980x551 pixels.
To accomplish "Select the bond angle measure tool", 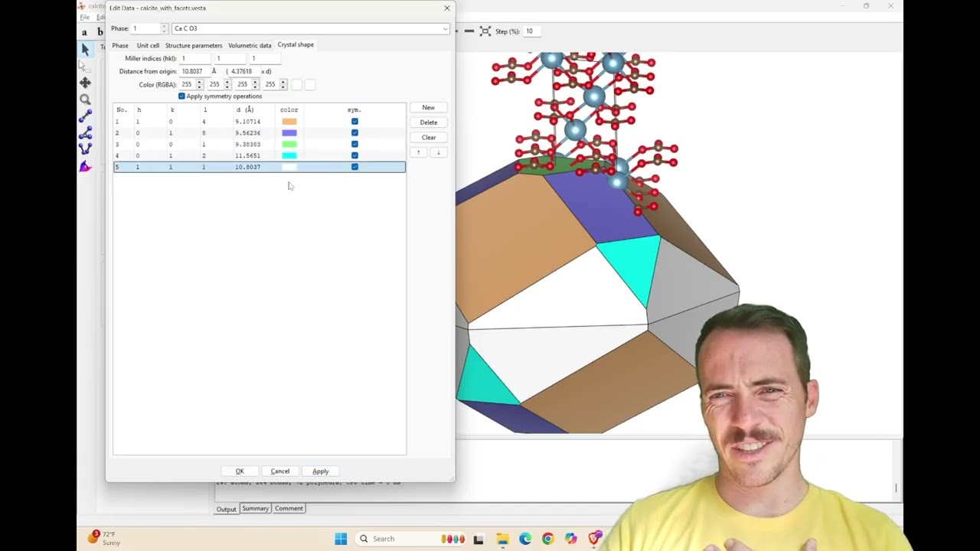I will click(85, 133).
